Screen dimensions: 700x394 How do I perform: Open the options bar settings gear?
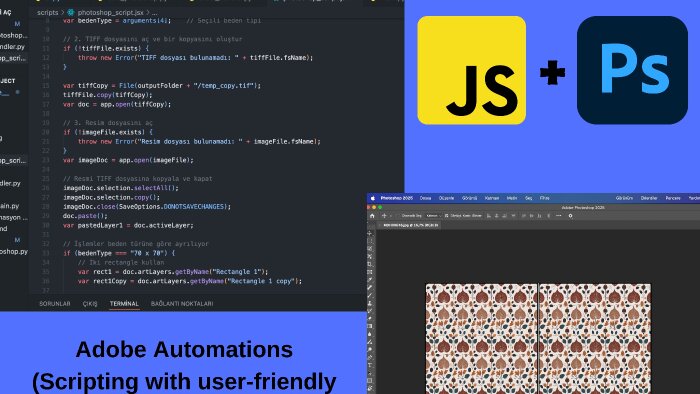pyautogui.click(x=571, y=216)
